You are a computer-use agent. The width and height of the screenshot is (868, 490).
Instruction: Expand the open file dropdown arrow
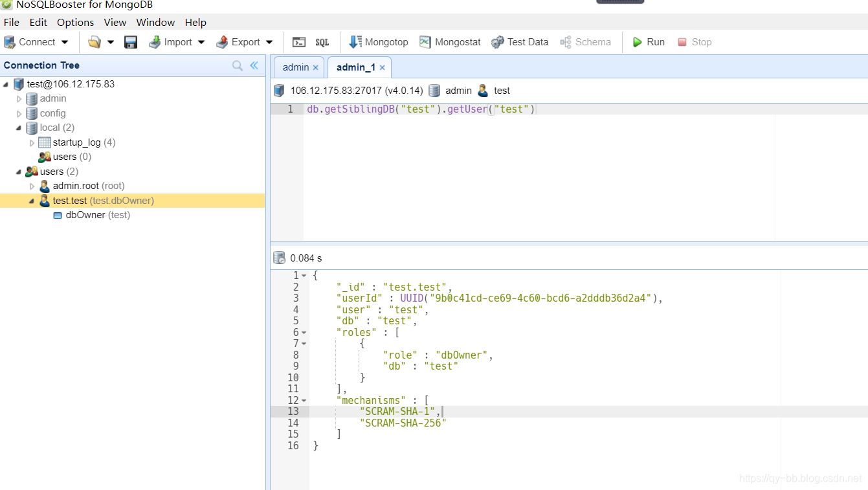[x=111, y=42]
